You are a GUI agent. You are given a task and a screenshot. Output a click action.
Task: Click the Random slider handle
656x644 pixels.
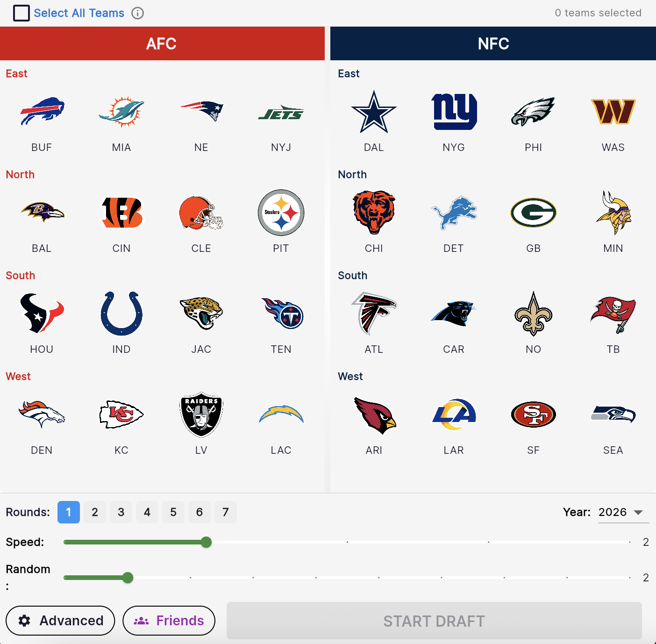coord(128,578)
